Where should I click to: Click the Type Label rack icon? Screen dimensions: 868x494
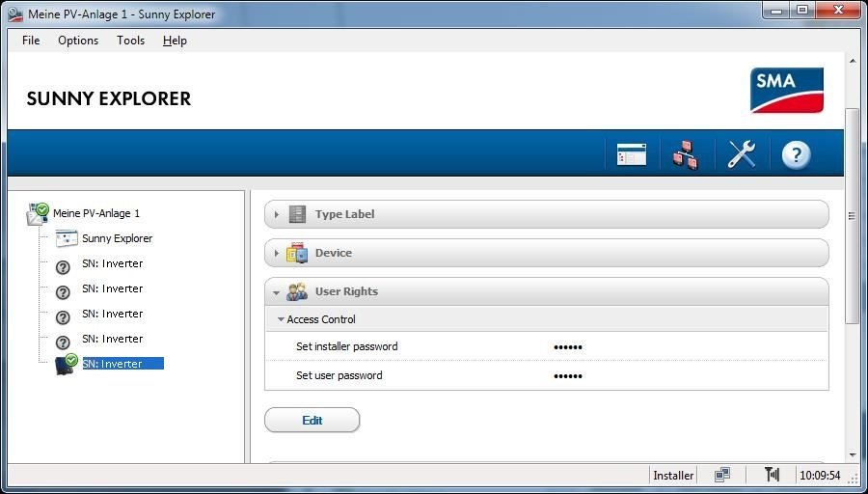(x=297, y=214)
